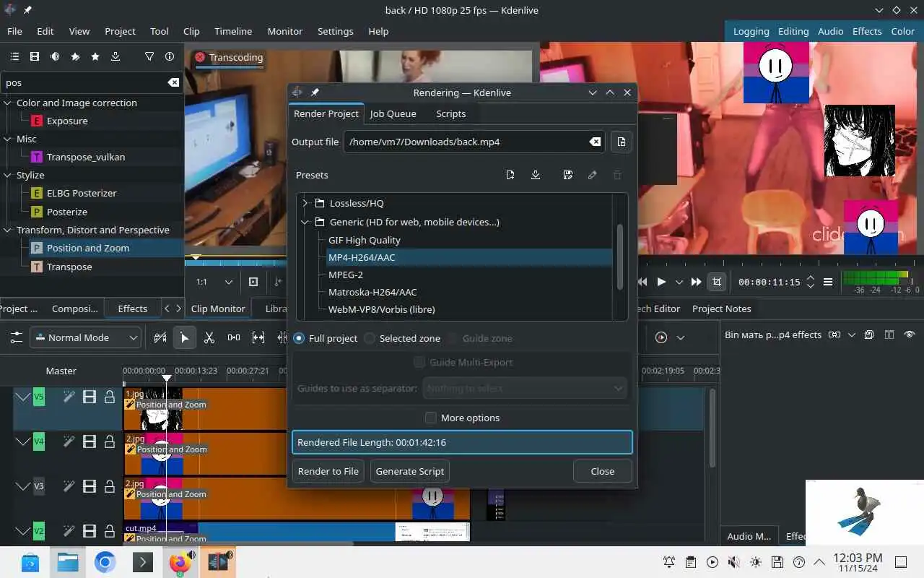Activate the Selection arrow tool
The height and width of the screenshot is (578, 924).
[185, 337]
